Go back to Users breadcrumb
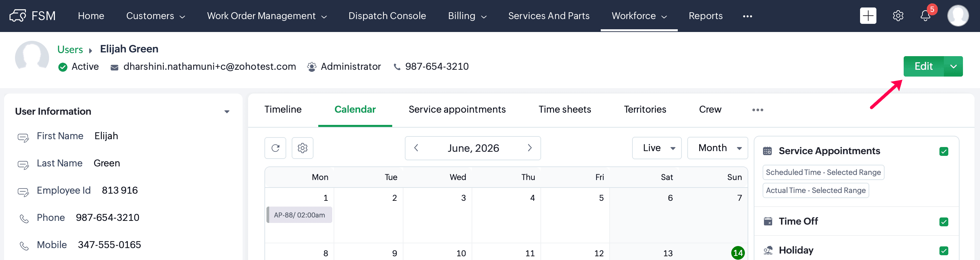 [x=70, y=49]
